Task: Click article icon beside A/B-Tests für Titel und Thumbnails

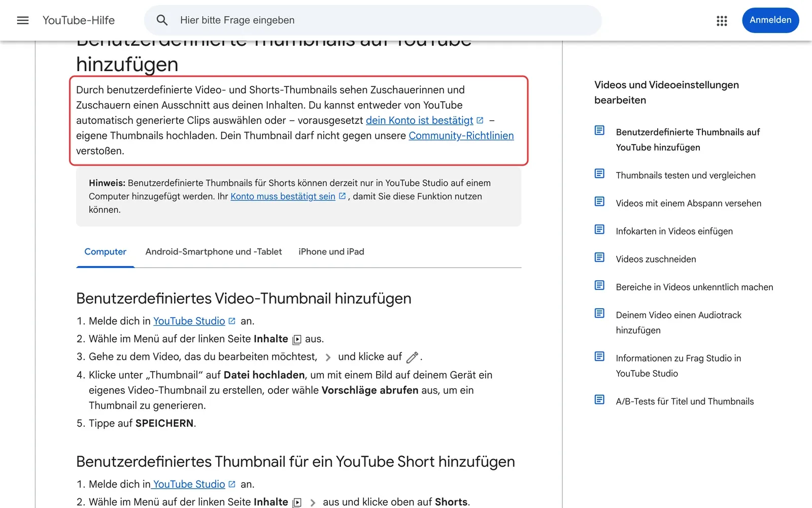Action: pyautogui.click(x=599, y=400)
